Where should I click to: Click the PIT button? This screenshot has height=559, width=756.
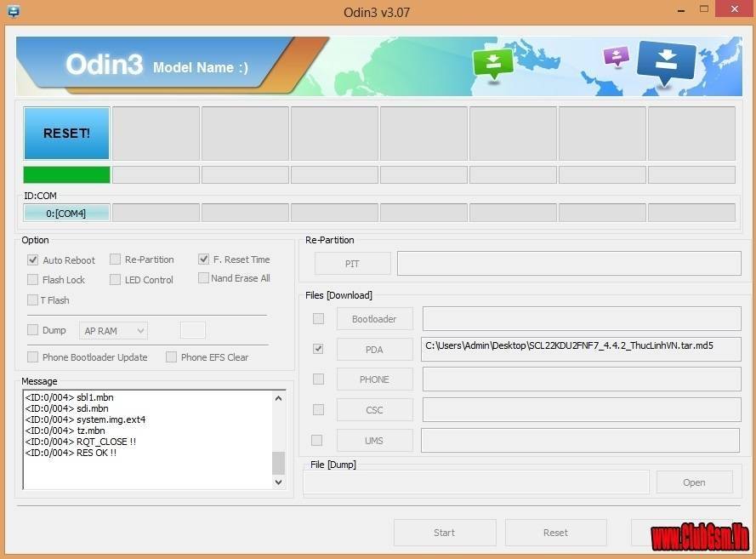pos(352,264)
